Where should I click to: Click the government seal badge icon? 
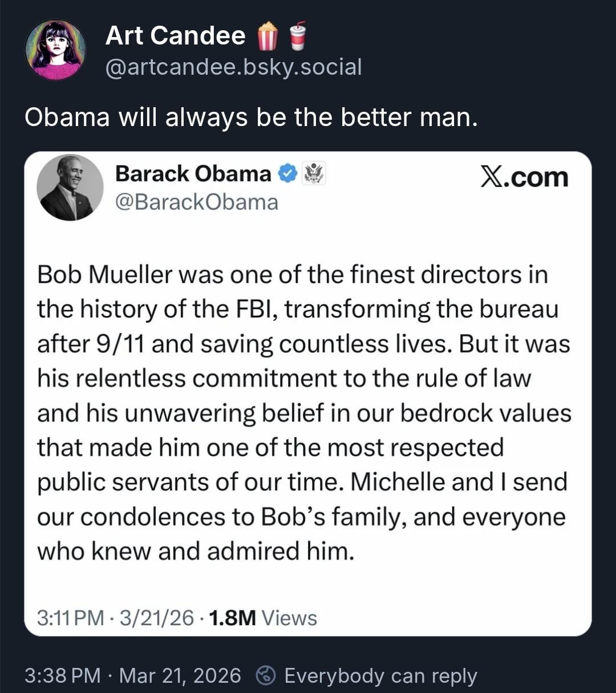click(x=313, y=173)
